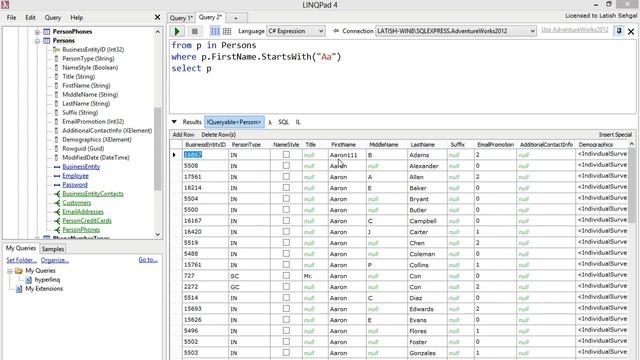This screenshot has height=360, width=640.
Task: Select the My Queries tab
Action: [21, 248]
